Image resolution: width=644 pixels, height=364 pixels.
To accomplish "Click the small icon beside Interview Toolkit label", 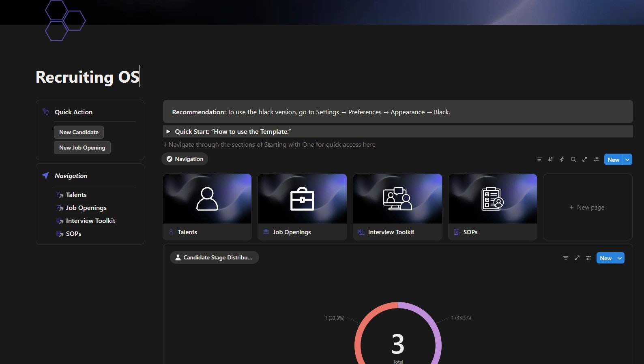I will click(x=361, y=232).
